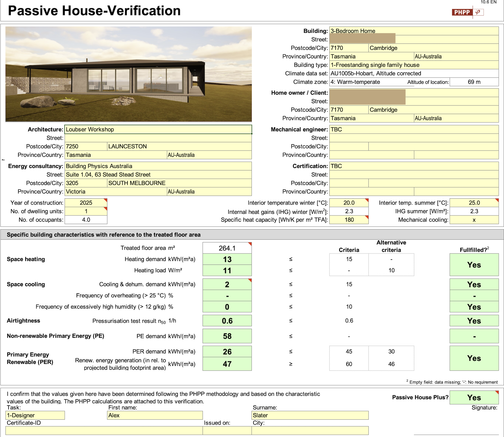Viewport: 504px width, 437px height.
Task: Click the No. of occupants value 4.0
Action: coord(86,220)
